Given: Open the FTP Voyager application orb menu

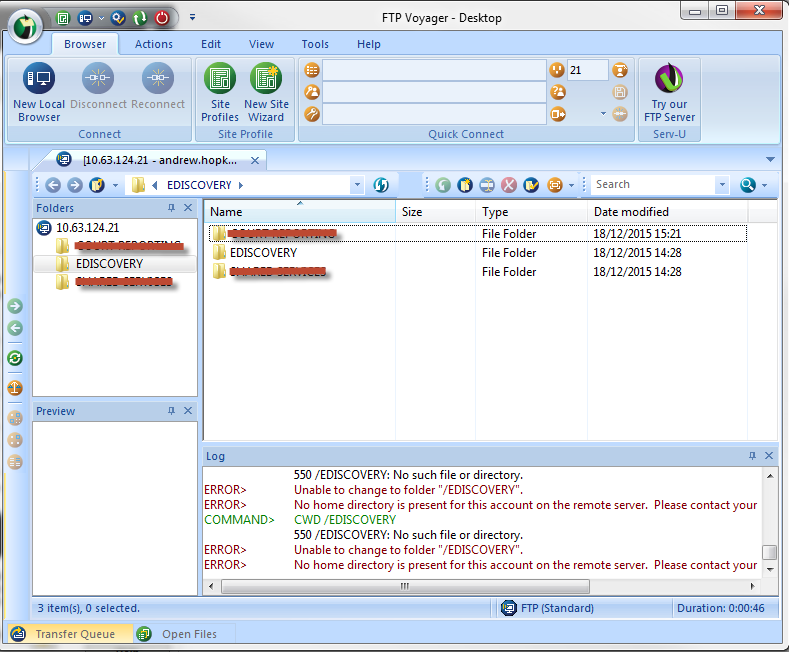Looking at the screenshot, I should pyautogui.click(x=26, y=27).
